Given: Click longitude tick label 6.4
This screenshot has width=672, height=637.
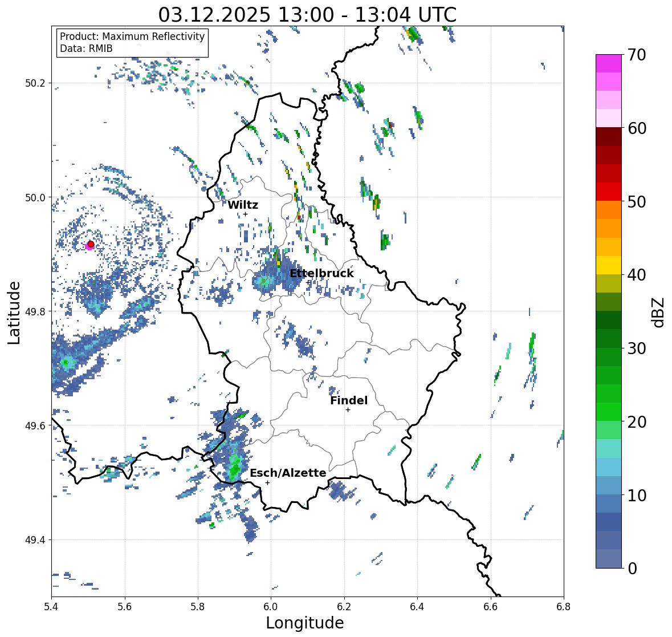Looking at the screenshot, I should coord(417,607).
